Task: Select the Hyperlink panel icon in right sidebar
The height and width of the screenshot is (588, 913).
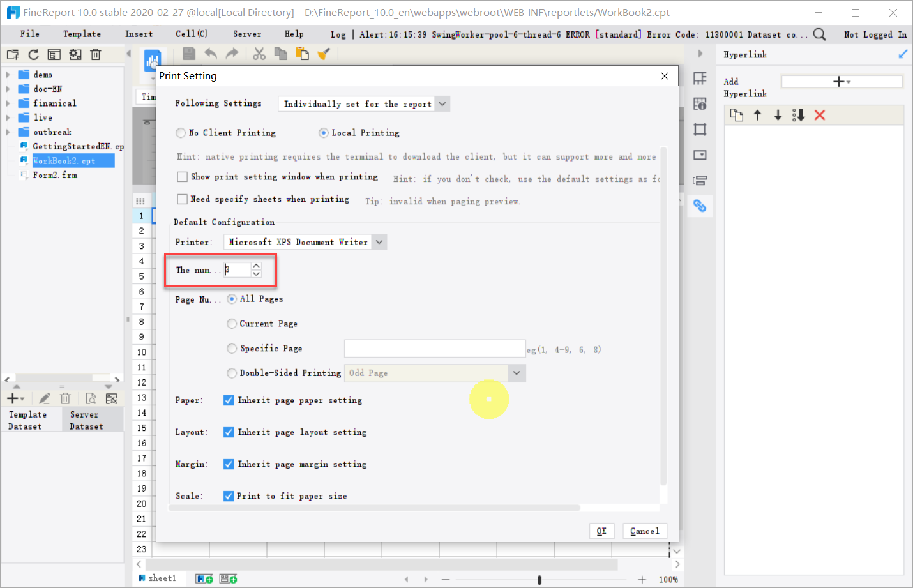Action: click(x=700, y=206)
